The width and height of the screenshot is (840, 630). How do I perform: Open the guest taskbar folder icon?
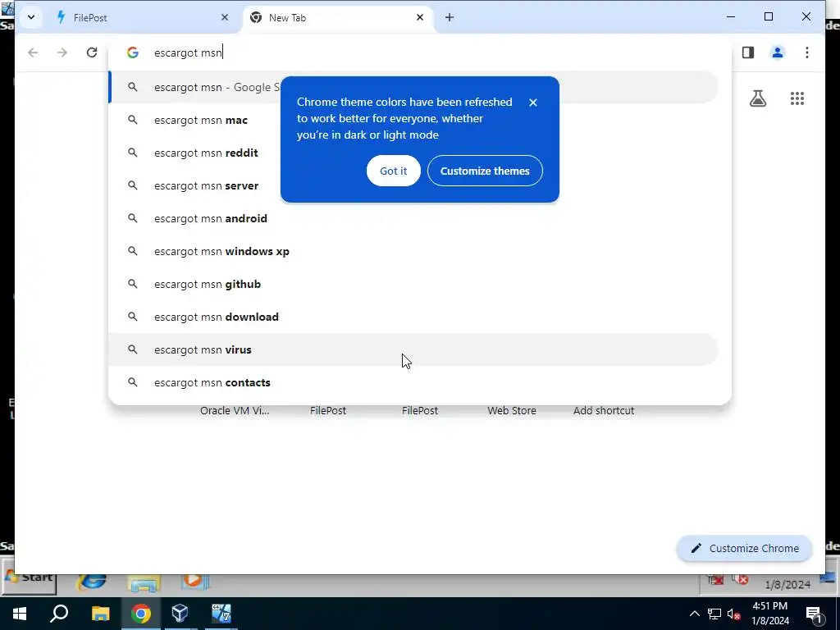click(x=144, y=583)
